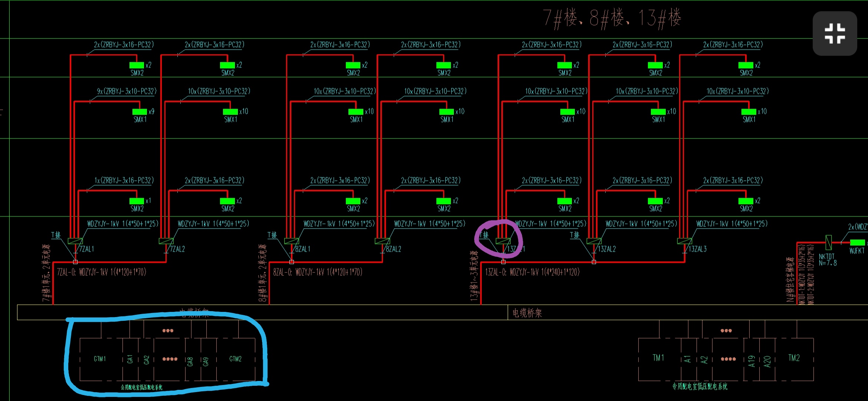The image size is (868, 401).
Task: Click the A19 cabinet
Action: (x=751, y=359)
